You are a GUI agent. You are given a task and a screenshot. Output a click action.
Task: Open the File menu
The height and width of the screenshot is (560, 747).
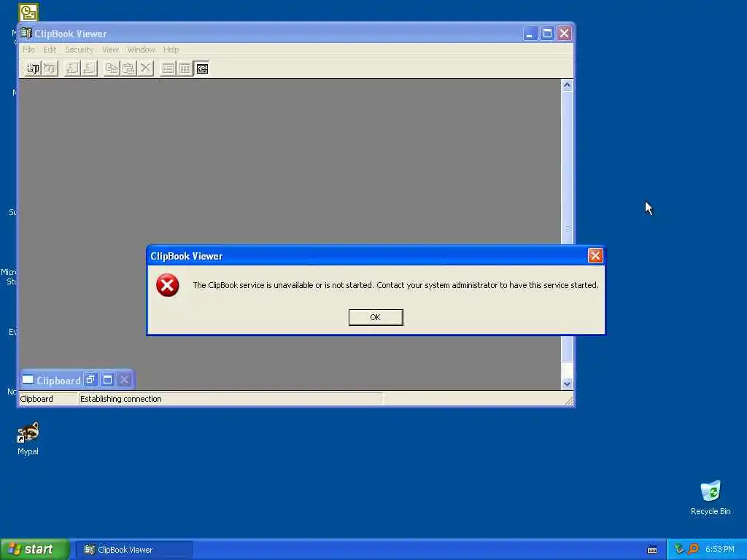[28, 50]
